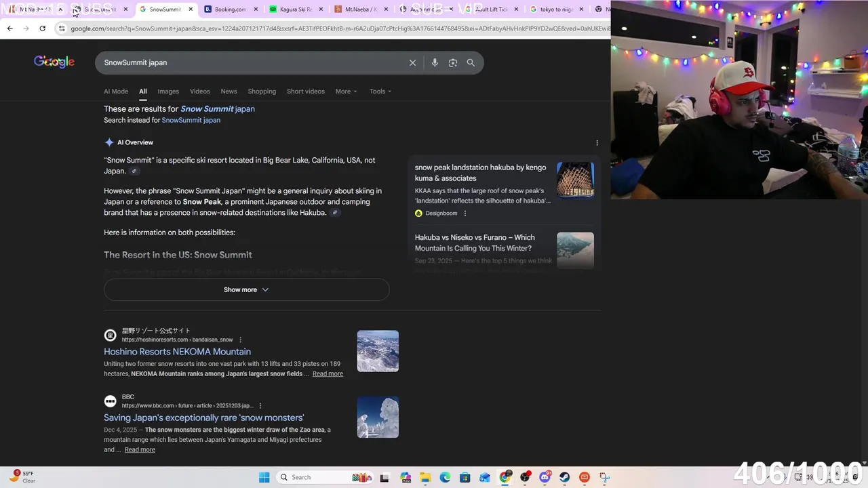The image size is (868, 488).
Task: Open Discord from the taskbar
Action: coord(544,477)
